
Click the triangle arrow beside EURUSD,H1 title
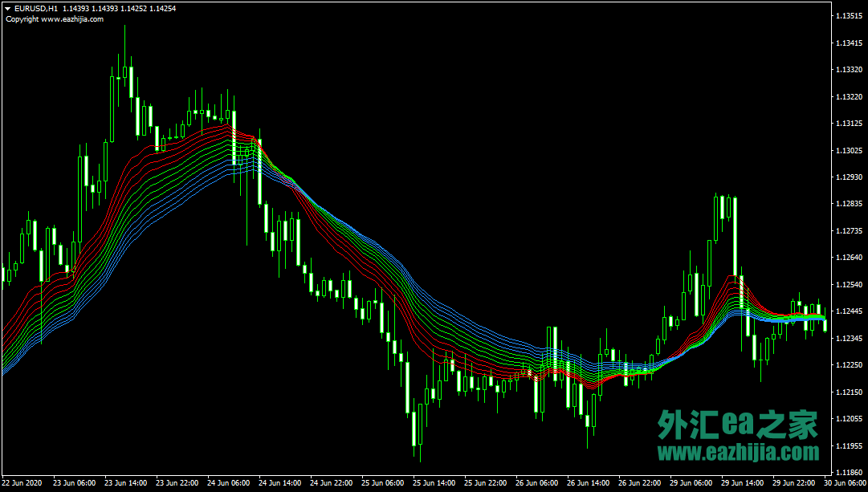[8, 9]
